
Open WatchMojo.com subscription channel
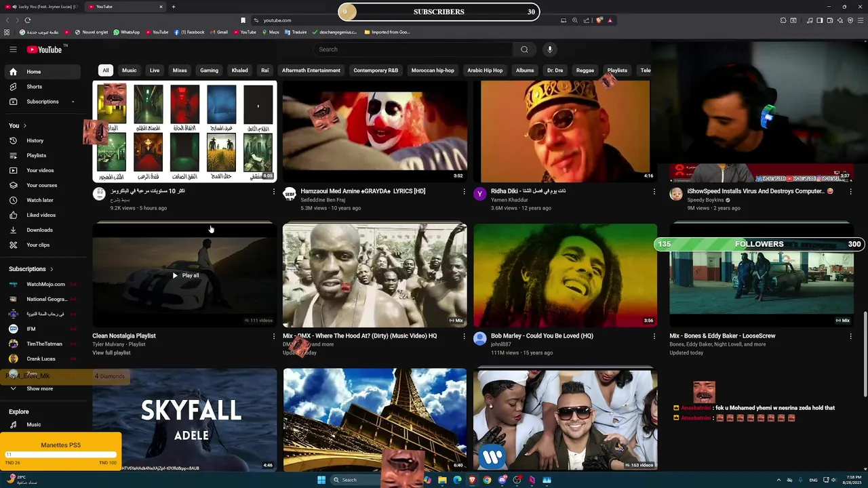click(x=44, y=285)
